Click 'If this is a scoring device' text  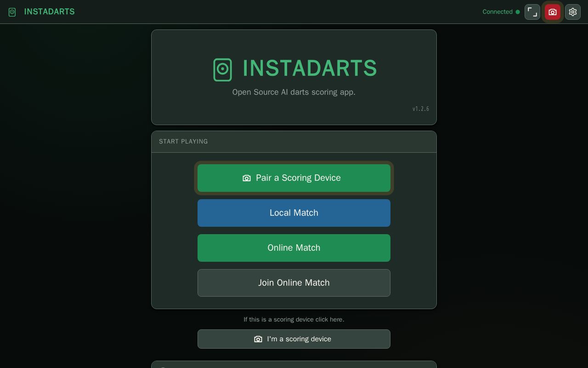294,319
